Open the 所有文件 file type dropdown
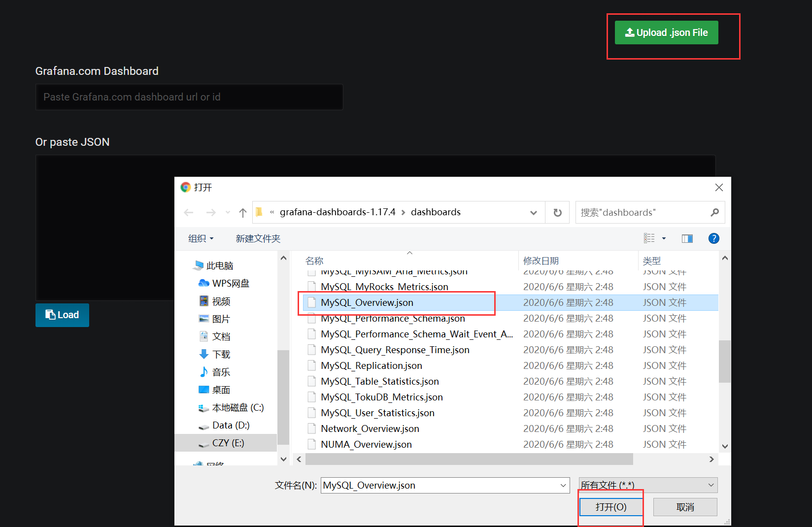The height and width of the screenshot is (527, 812). pos(648,485)
